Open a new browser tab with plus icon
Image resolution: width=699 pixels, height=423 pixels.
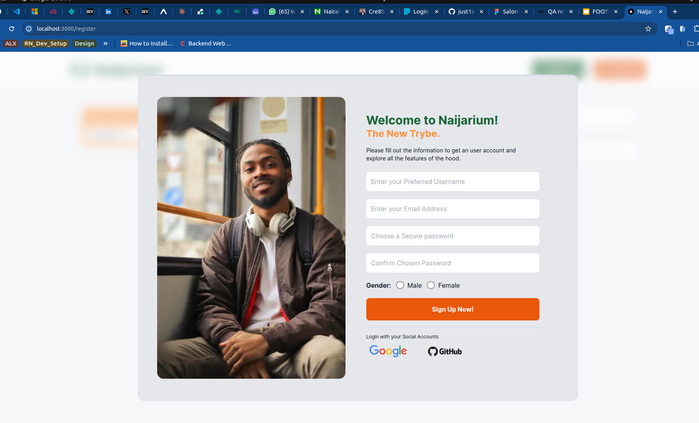click(x=674, y=12)
